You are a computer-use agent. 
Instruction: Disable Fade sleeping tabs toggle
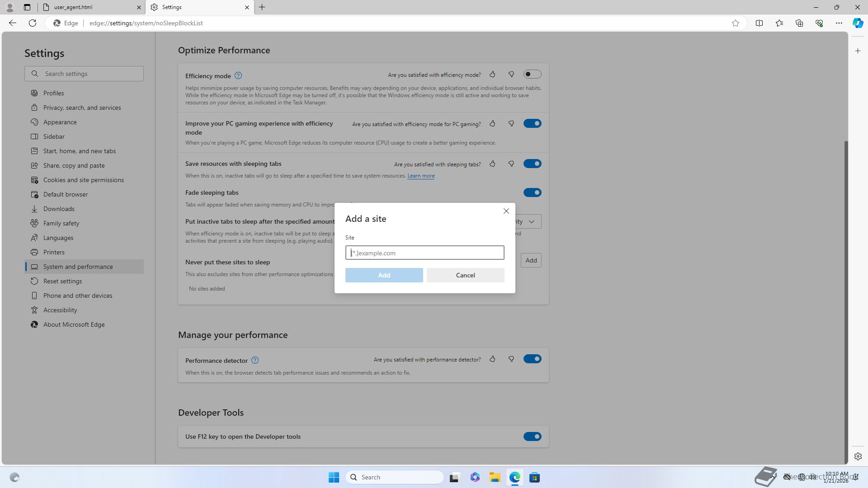coord(532,192)
